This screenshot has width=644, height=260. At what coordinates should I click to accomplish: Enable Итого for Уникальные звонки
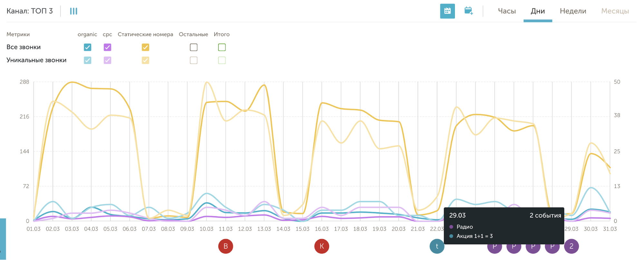click(x=222, y=60)
